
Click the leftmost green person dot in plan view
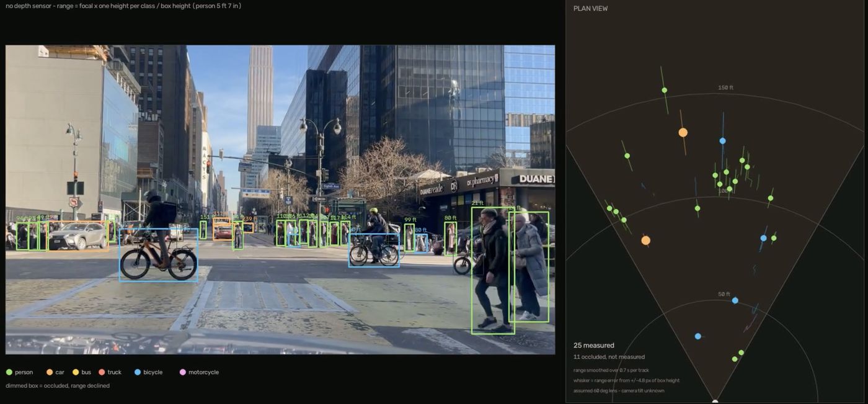tap(609, 209)
